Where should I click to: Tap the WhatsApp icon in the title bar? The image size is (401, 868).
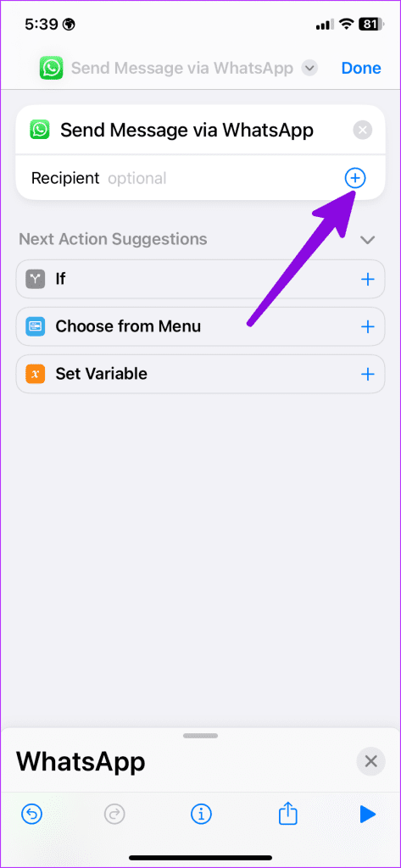(x=51, y=68)
